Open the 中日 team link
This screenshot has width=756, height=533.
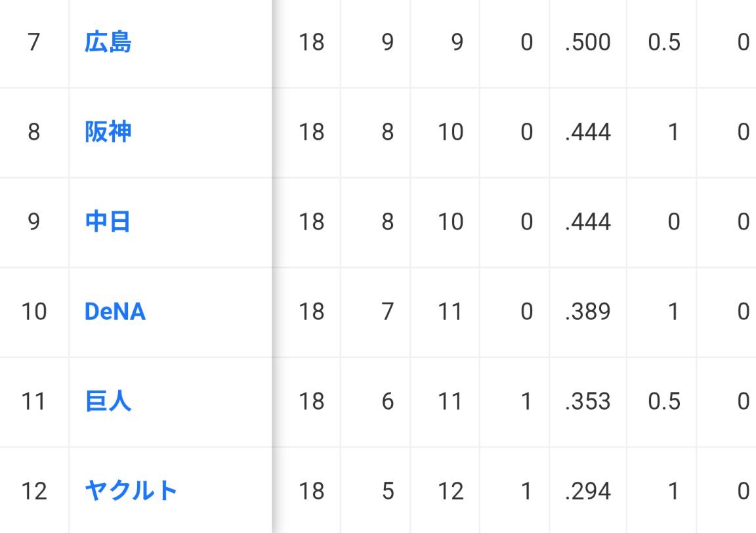pos(108,221)
